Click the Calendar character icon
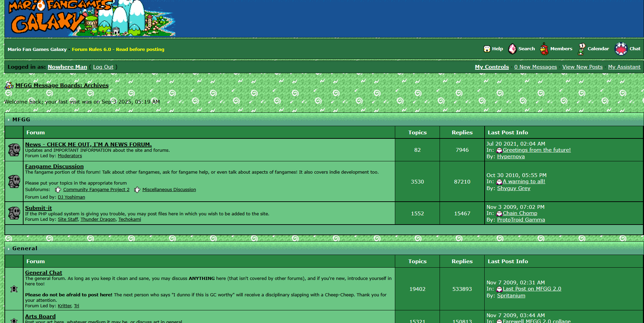This screenshot has height=323, width=644. point(582,49)
